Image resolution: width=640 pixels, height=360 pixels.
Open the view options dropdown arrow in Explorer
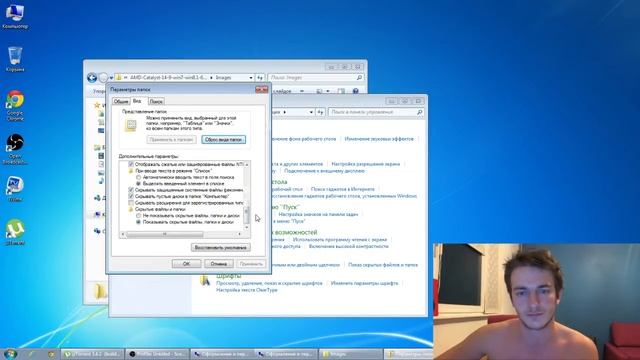pos(327,91)
